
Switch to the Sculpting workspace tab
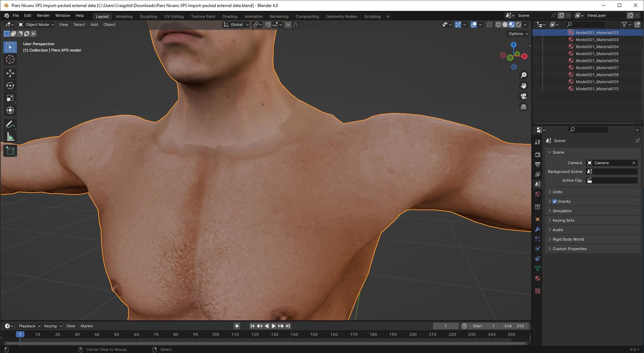[148, 16]
